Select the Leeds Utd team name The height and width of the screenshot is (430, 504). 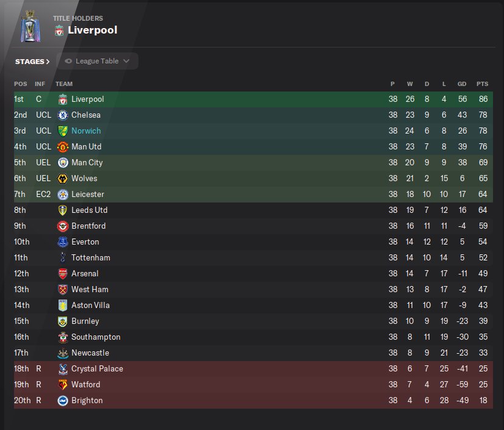click(x=89, y=210)
